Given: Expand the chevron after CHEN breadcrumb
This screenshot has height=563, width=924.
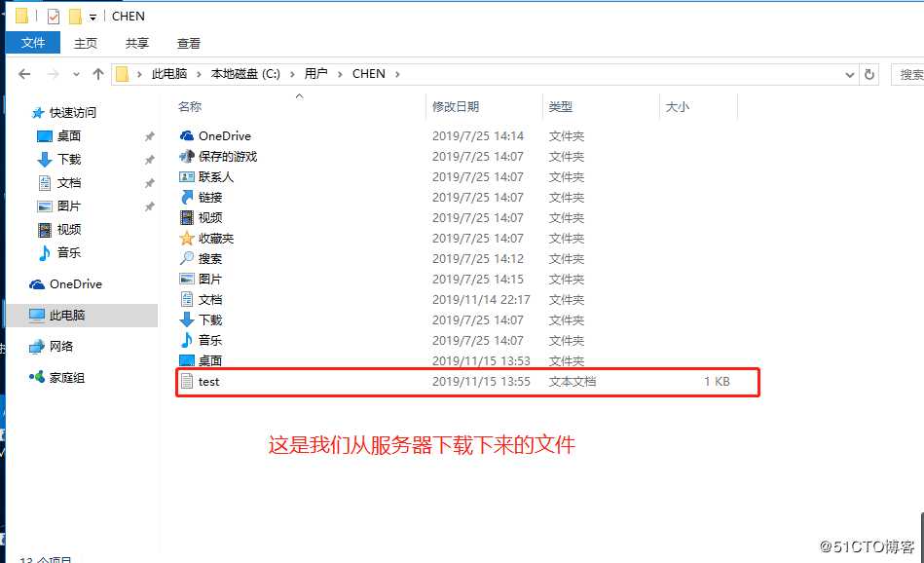Looking at the screenshot, I should coord(398,74).
